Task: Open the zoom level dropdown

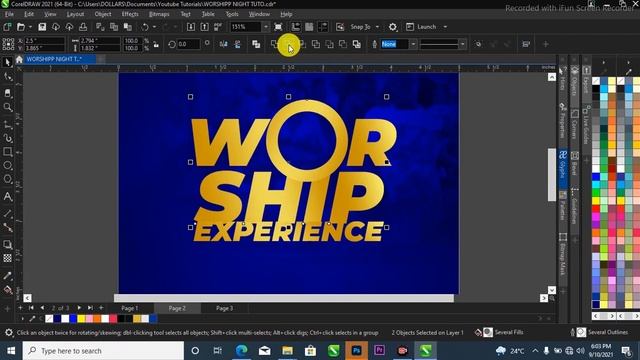Action: [x=266, y=27]
